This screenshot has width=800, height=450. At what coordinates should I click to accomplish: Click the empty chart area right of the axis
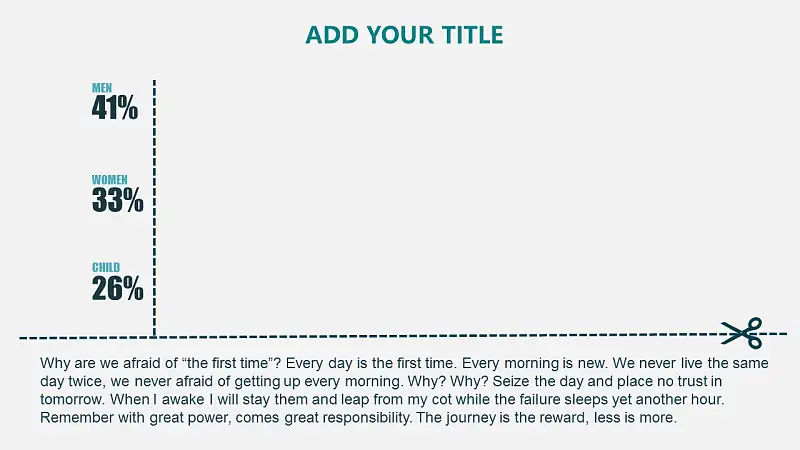point(439,204)
